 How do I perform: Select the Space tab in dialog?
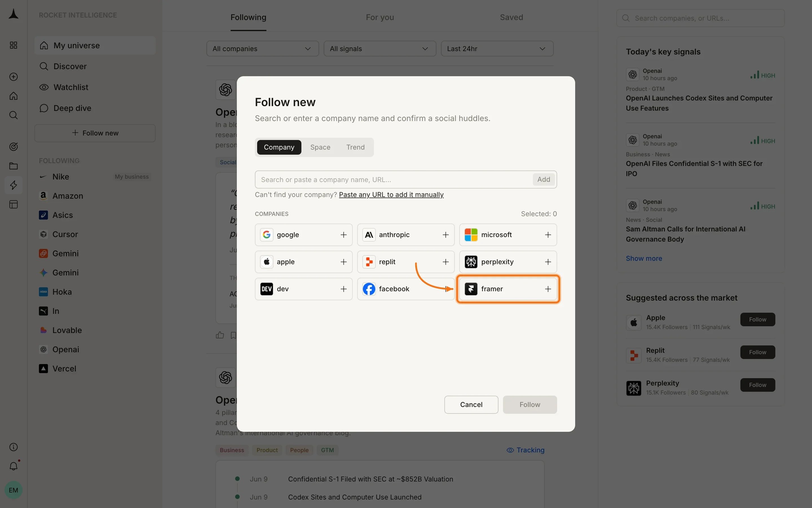[320, 147]
